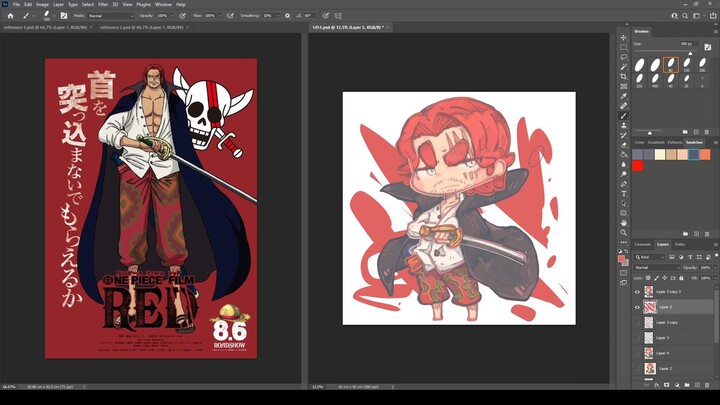The height and width of the screenshot is (405, 720).
Task: Click delete layer trash icon in Layers panel
Action: click(x=707, y=385)
